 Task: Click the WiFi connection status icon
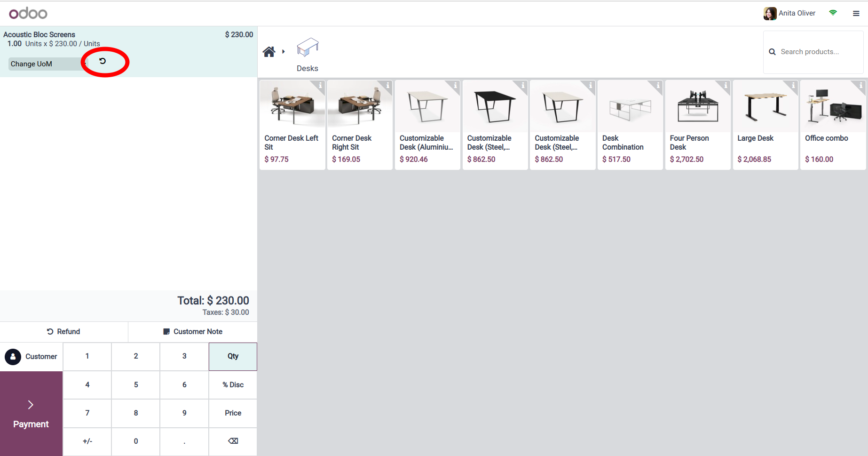click(833, 13)
